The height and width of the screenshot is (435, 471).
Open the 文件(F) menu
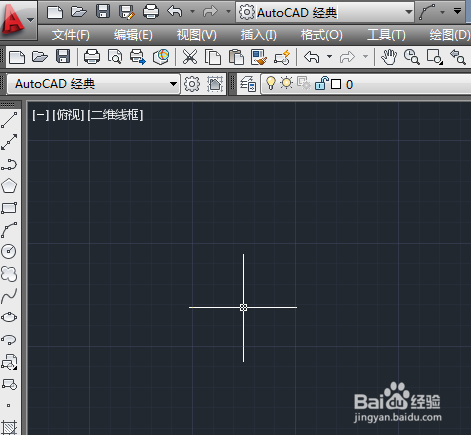[x=71, y=35]
